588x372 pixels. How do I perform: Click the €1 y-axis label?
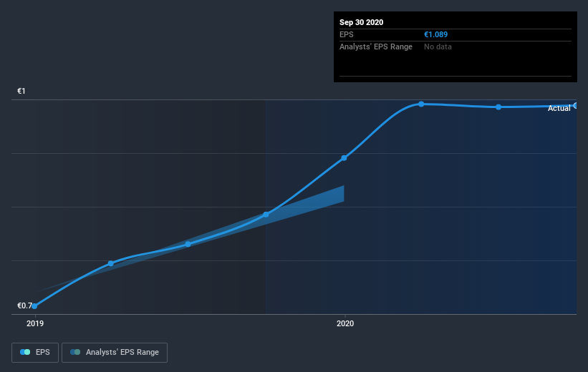(21, 91)
